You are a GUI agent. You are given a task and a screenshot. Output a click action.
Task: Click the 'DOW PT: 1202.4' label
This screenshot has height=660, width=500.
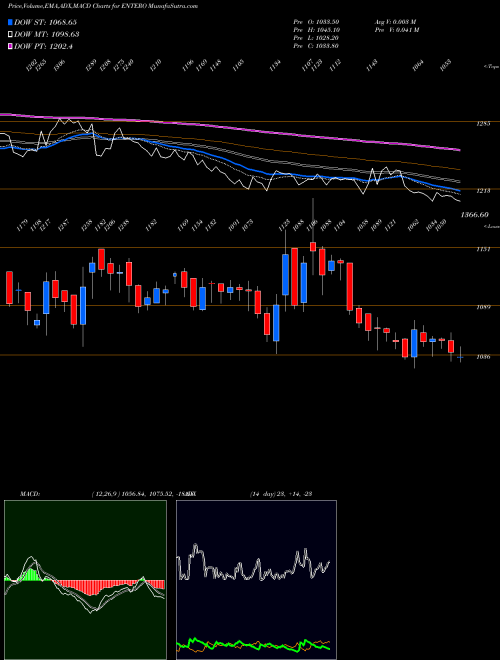tap(43, 46)
